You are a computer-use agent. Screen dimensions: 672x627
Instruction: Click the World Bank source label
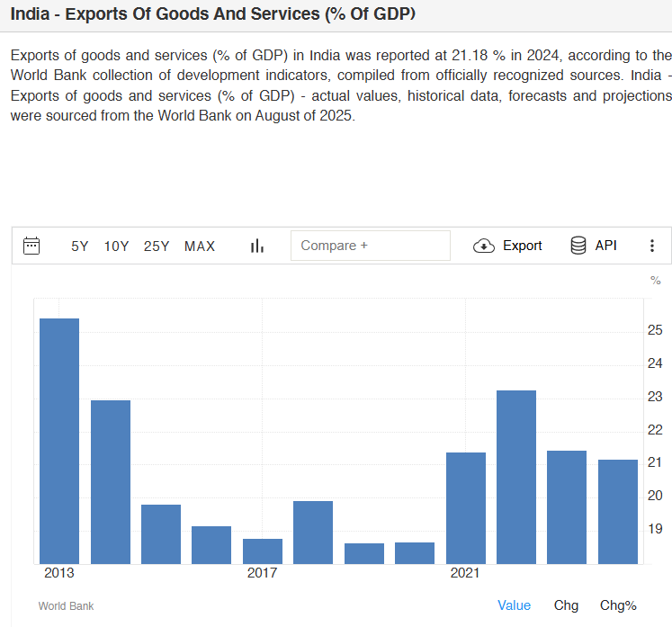coord(66,606)
